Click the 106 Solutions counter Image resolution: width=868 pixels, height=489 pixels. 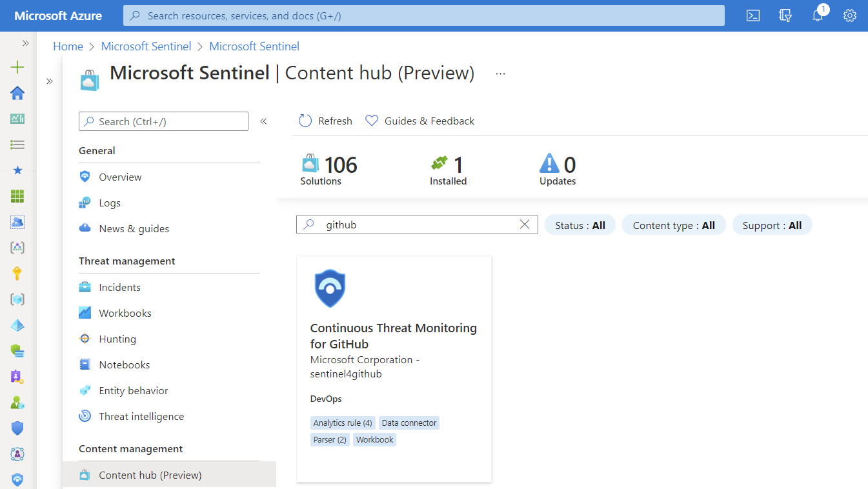coord(328,170)
